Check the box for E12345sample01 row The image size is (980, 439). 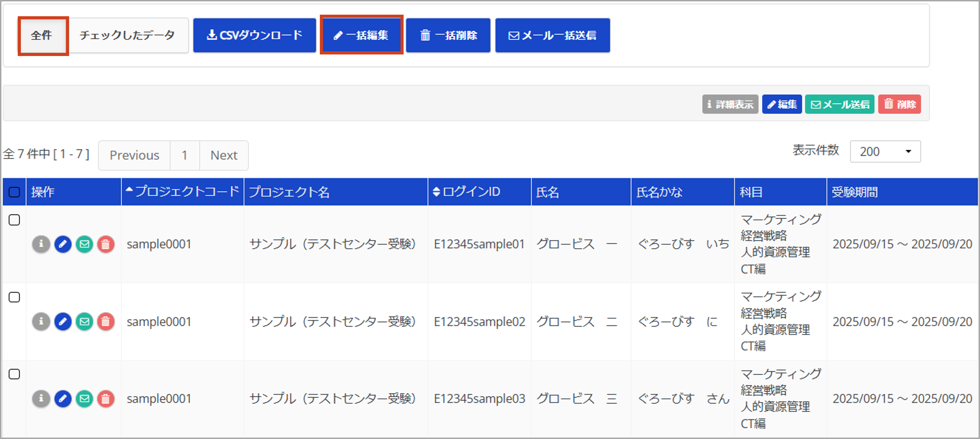[x=14, y=220]
